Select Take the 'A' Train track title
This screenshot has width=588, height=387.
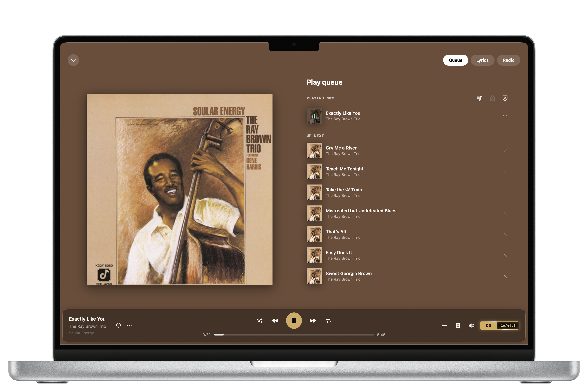point(344,190)
